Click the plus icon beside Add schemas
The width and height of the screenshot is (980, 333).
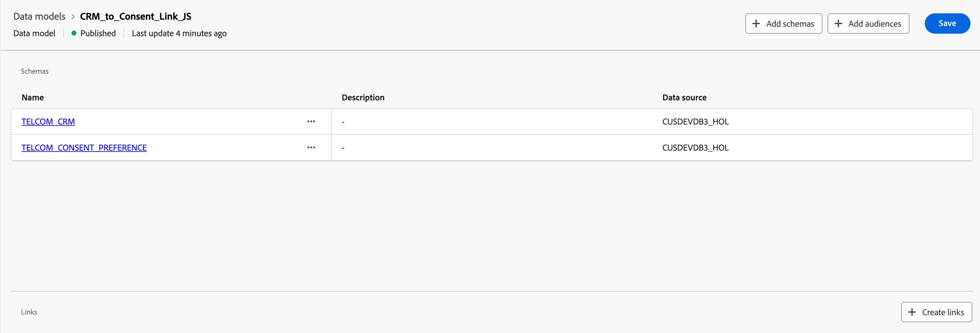click(756, 24)
